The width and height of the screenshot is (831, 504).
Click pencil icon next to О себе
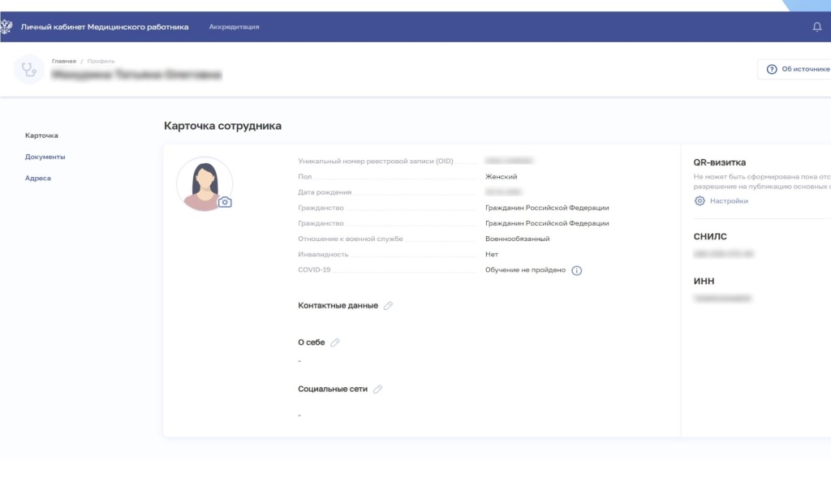coord(335,342)
